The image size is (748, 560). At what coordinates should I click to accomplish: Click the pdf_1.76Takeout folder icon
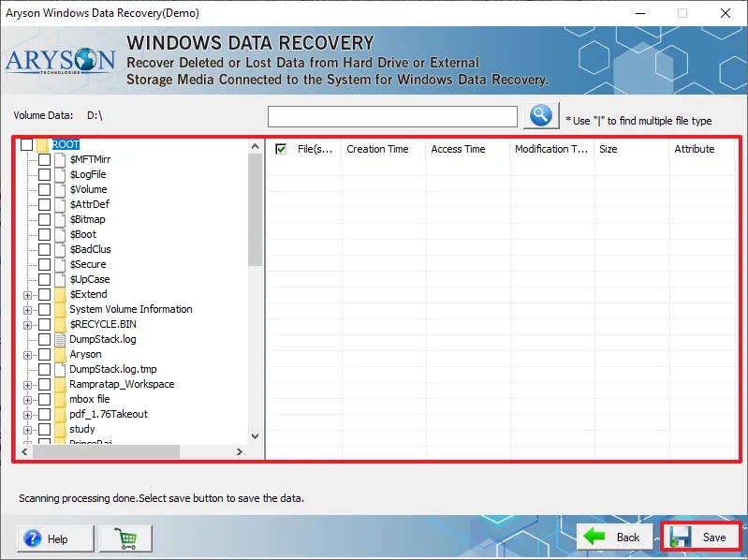click(x=60, y=414)
